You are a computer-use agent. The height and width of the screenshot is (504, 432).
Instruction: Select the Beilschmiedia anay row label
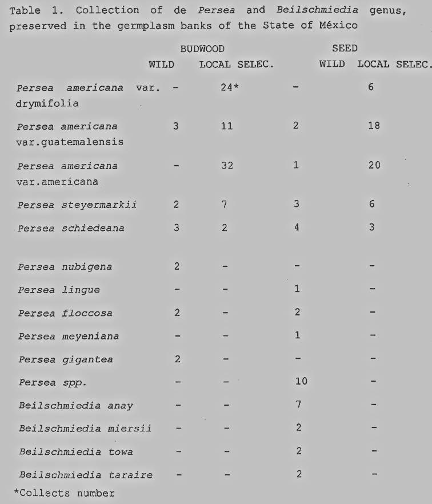pos(76,406)
